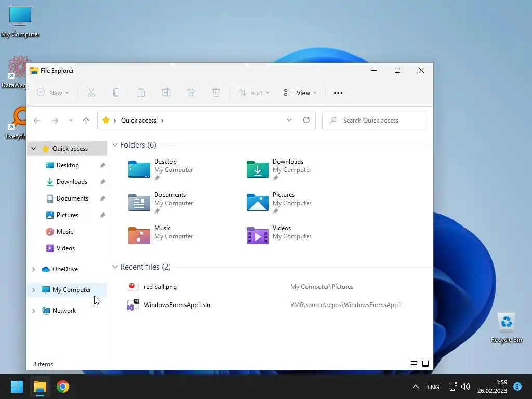The height and width of the screenshot is (399, 532).
Task: Expand the address bar history dropdown
Action: tap(289, 120)
